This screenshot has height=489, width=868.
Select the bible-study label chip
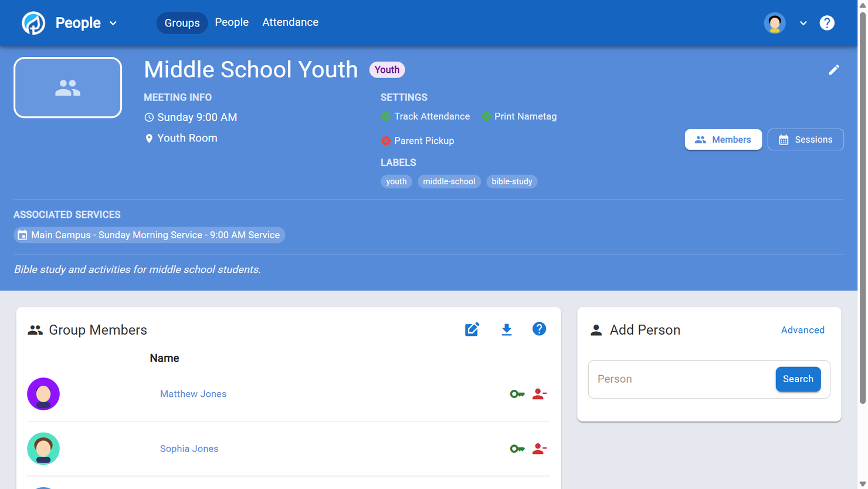coord(512,181)
